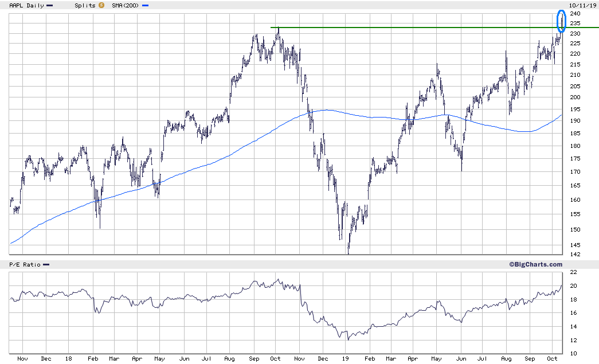
Task: Click the 225 price axis label
Action: point(575,44)
